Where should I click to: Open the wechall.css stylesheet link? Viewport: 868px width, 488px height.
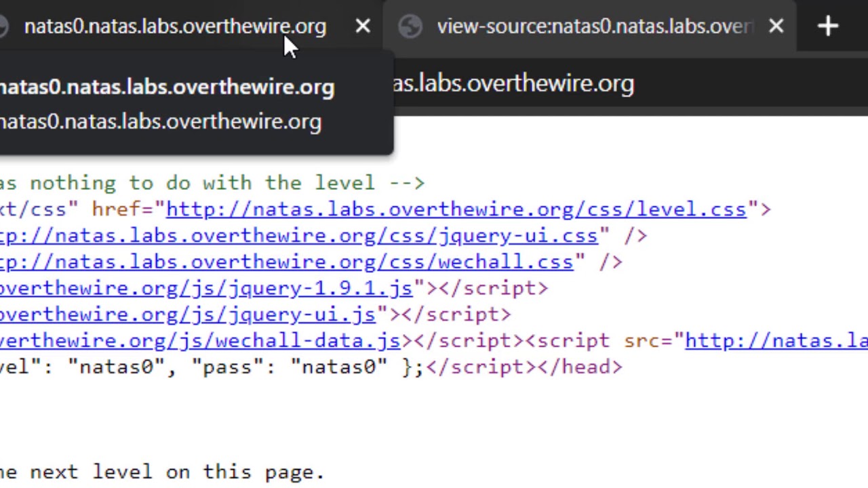pyautogui.click(x=287, y=262)
